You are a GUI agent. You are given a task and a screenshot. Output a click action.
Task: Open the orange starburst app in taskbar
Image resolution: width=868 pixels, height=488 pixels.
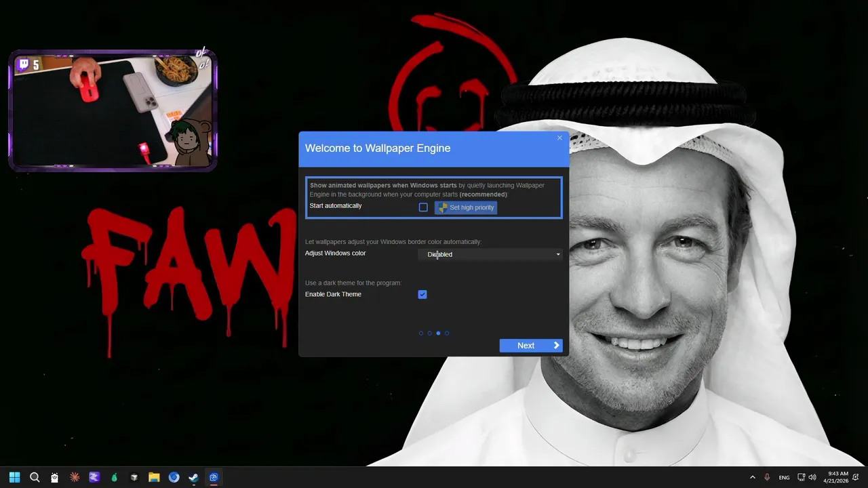point(75,477)
